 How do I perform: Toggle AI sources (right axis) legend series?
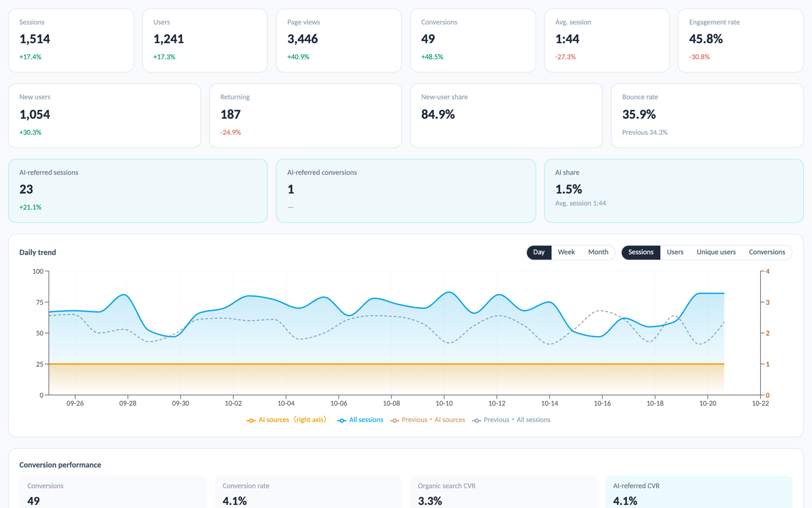286,420
